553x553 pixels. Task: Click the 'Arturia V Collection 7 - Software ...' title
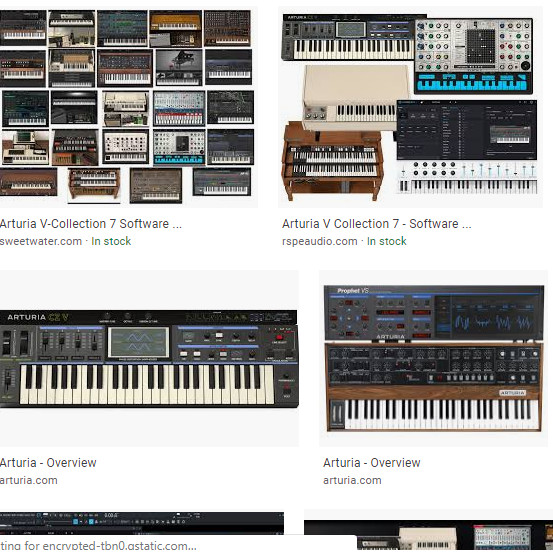pyautogui.click(x=376, y=224)
